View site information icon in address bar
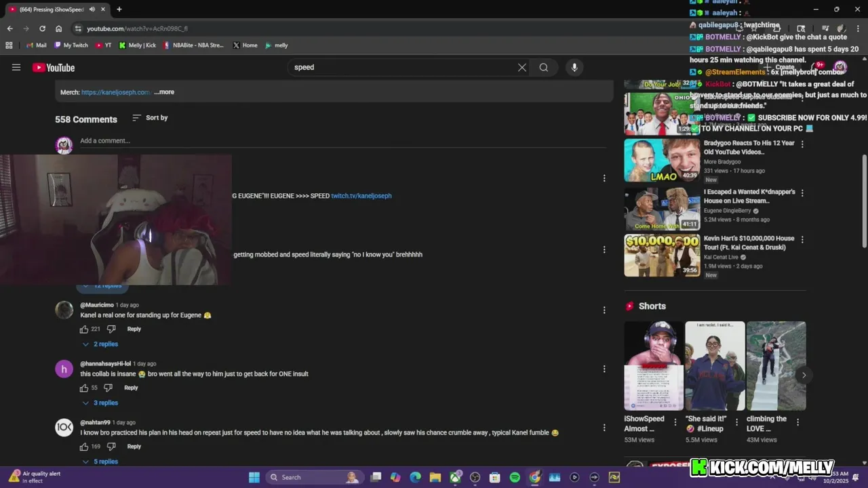This screenshot has height=488, width=868. (x=78, y=28)
